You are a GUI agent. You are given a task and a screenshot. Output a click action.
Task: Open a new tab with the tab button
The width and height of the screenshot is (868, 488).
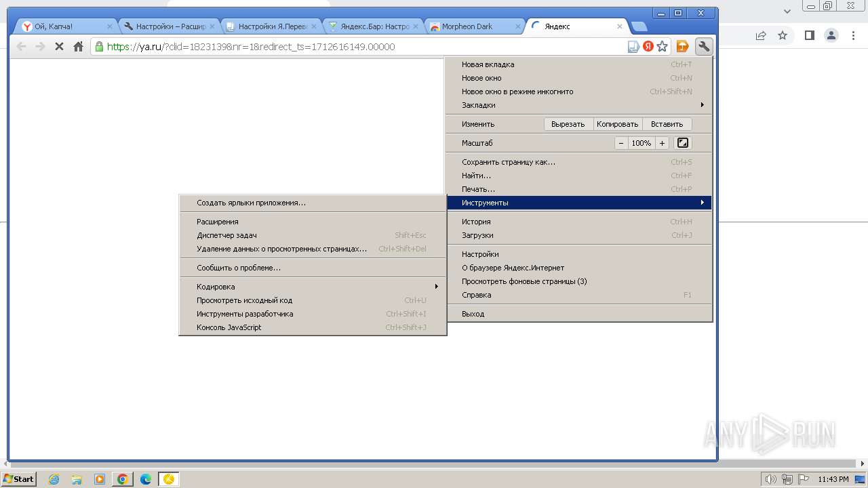click(639, 26)
